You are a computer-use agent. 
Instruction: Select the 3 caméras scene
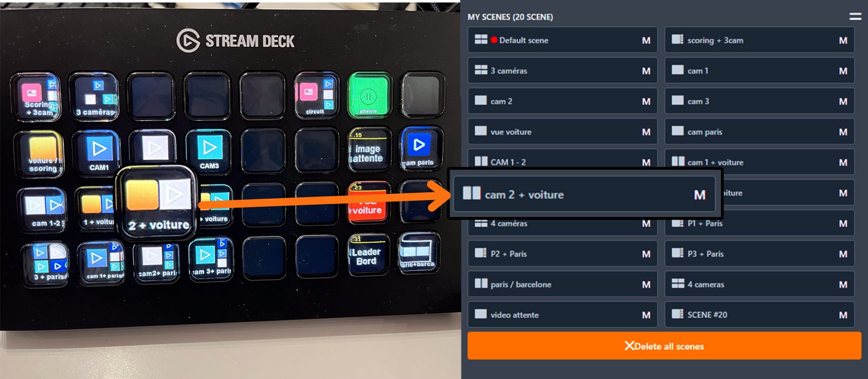click(x=562, y=70)
